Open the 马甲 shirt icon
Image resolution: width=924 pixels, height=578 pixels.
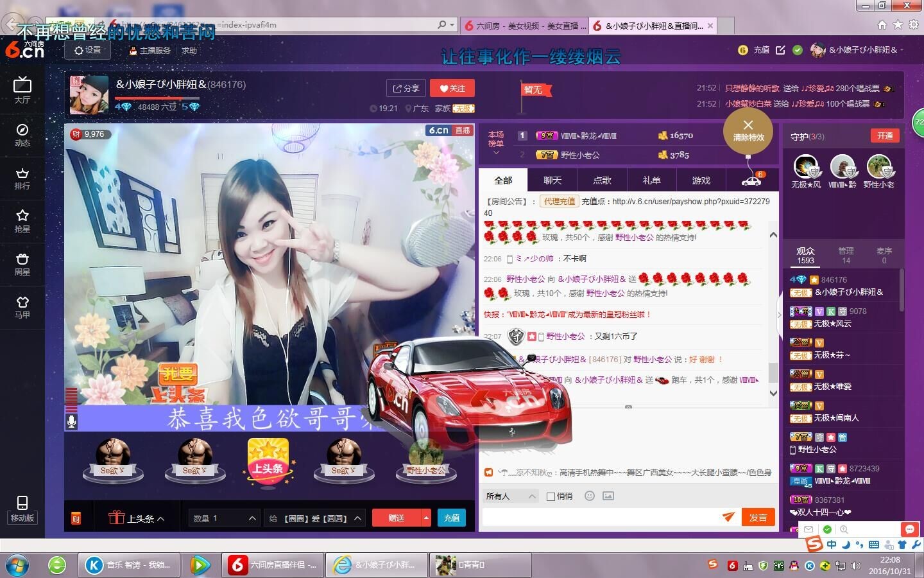click(22, 307)
